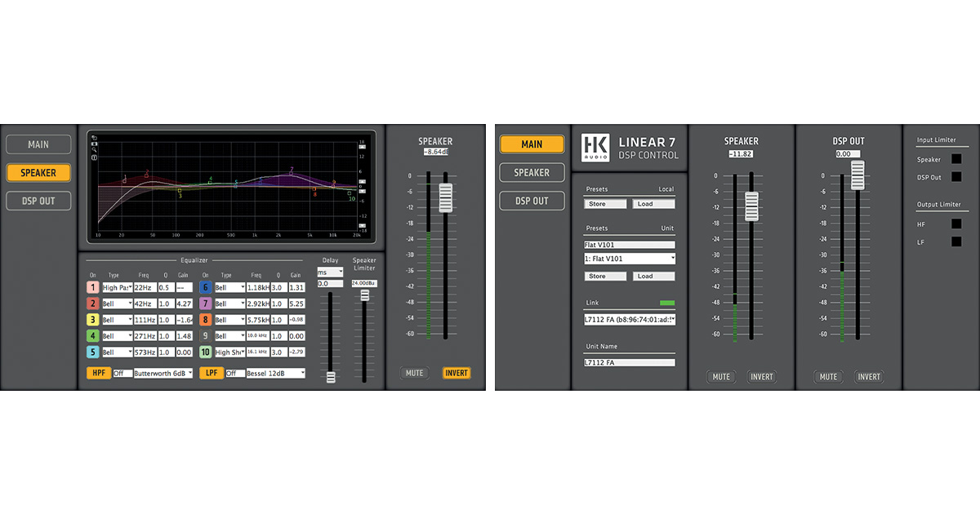The image size is (980, 514).
Task: Toggle the LPF filter button
Action: 212,373
